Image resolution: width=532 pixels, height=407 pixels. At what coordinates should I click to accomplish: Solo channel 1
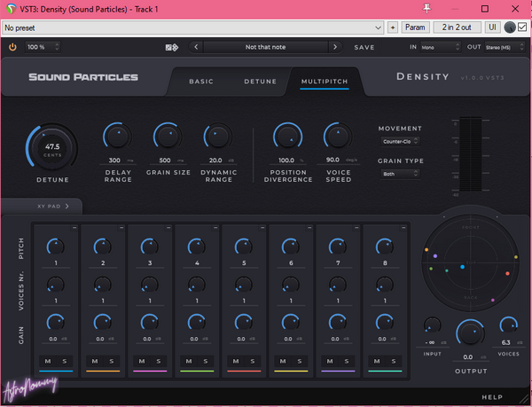click(x=65, y=361)
